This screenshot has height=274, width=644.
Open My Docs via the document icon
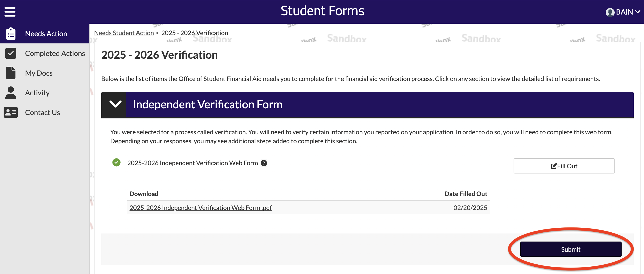click(11, 73)
